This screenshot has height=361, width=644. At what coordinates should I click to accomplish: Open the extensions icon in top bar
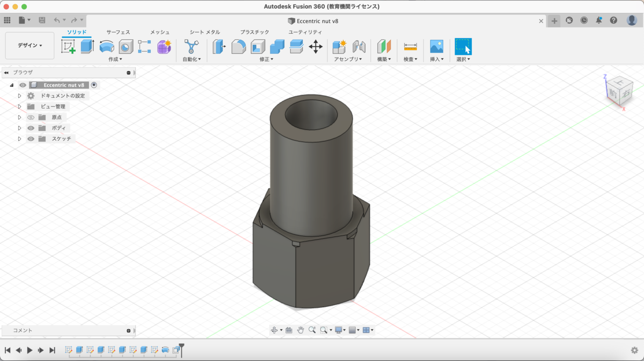569,20
